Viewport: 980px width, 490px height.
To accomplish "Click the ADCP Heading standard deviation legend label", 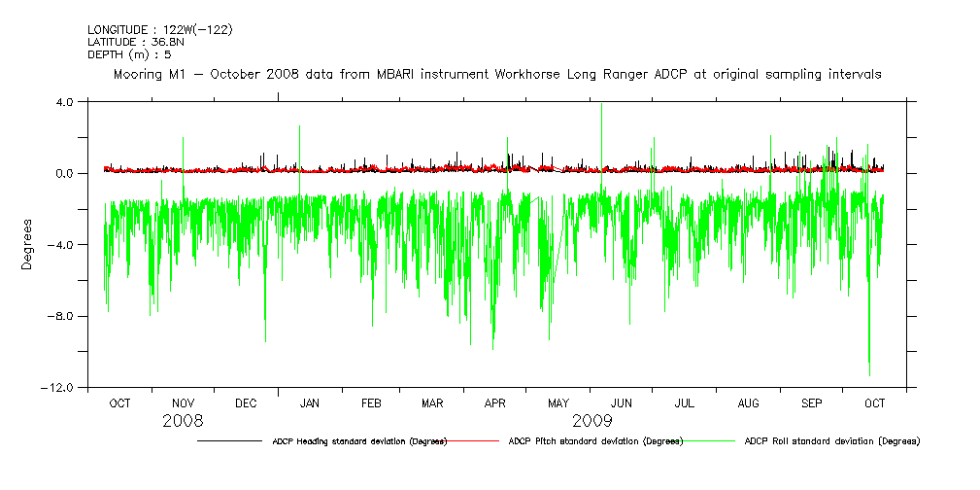I will click(358, 441).
